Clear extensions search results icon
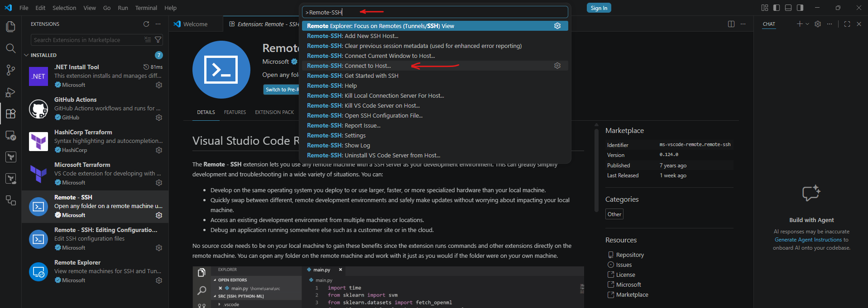This screenshot has width=868, height=308. (148, 40)
